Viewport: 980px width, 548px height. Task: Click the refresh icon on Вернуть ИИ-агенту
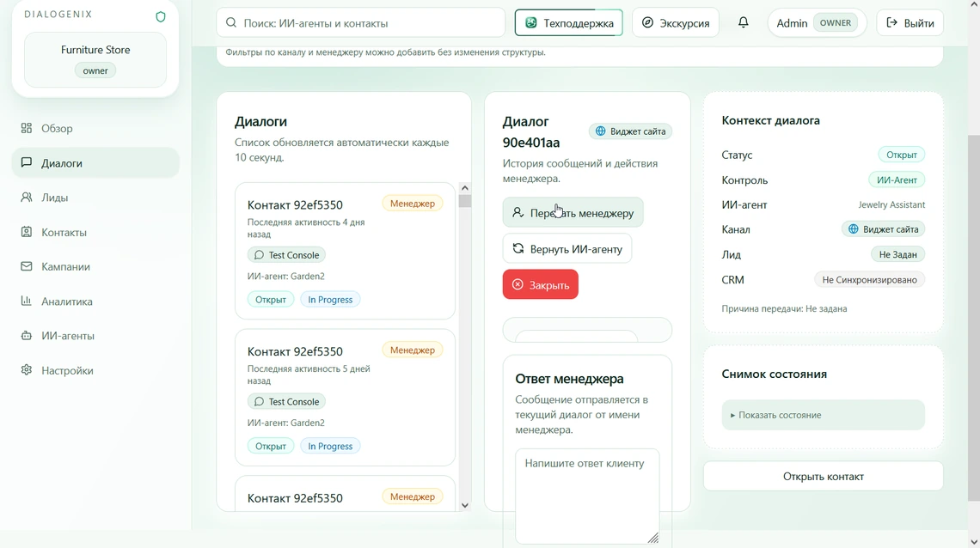[518, 248]
